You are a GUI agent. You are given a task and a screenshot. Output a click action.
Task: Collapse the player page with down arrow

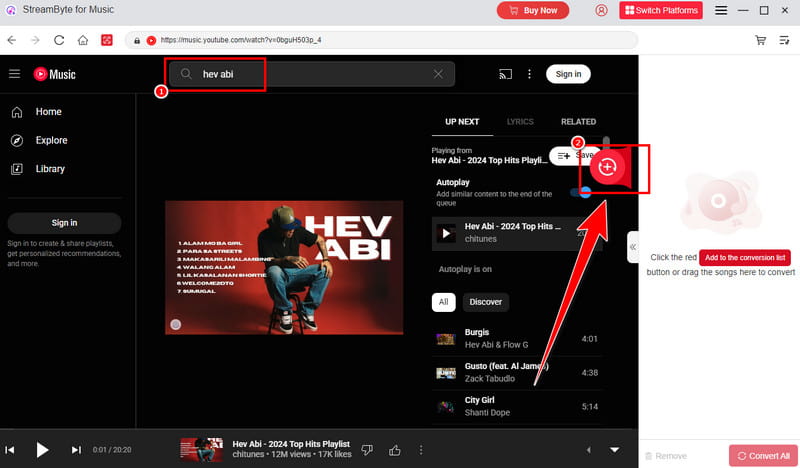(615, 450)
